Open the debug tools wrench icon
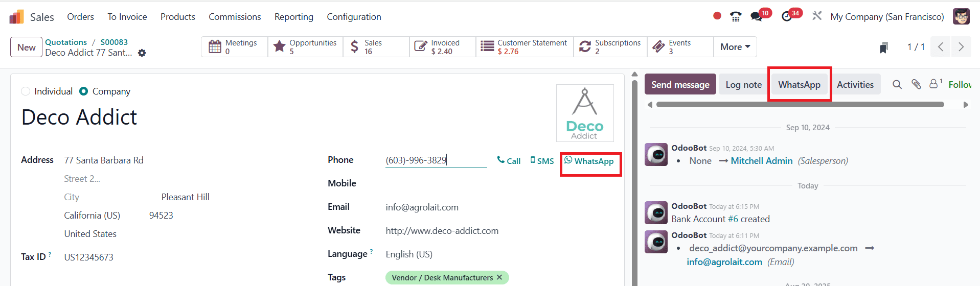Screen dimensions: 980x286 pyautogui.click(x=817, y=16)
